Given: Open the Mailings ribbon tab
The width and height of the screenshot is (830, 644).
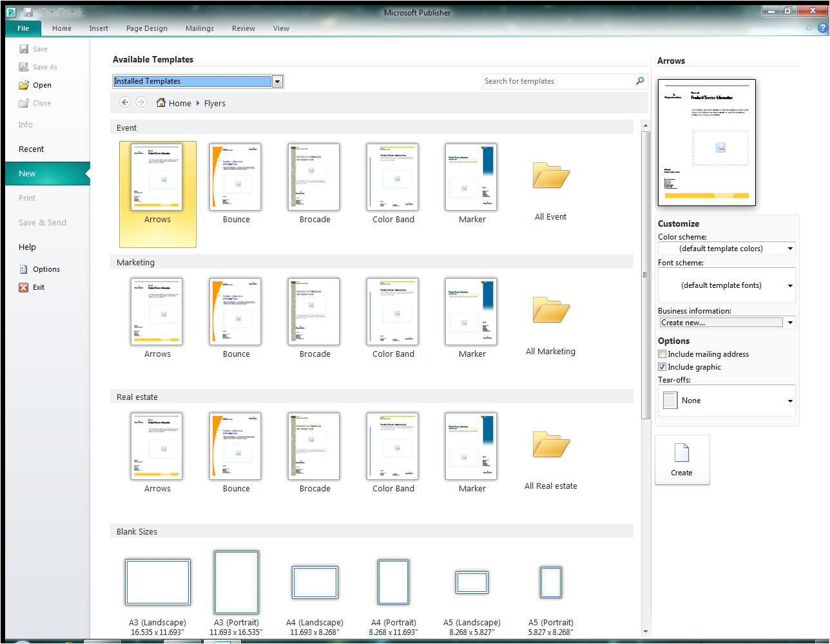Looking at the screenshot, I should click(199, 28).
